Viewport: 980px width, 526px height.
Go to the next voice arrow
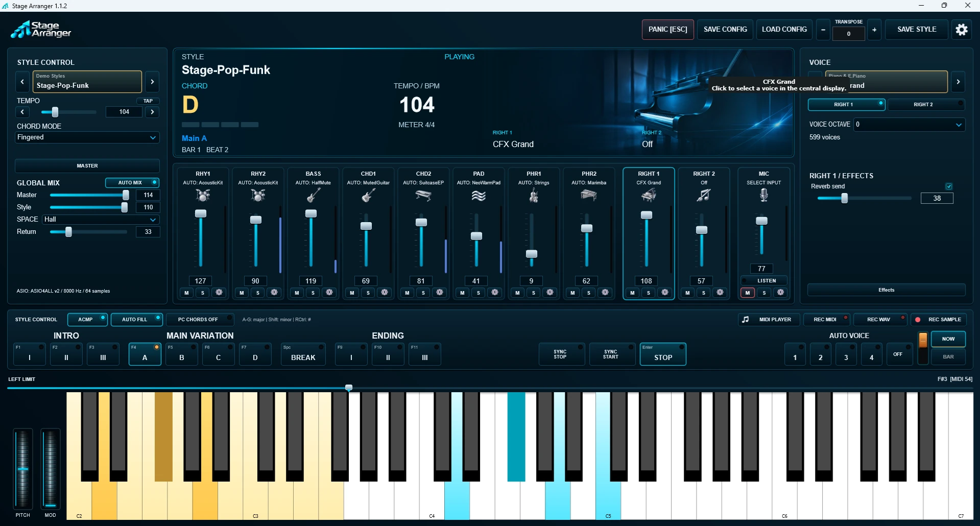(x=958, y=82)
